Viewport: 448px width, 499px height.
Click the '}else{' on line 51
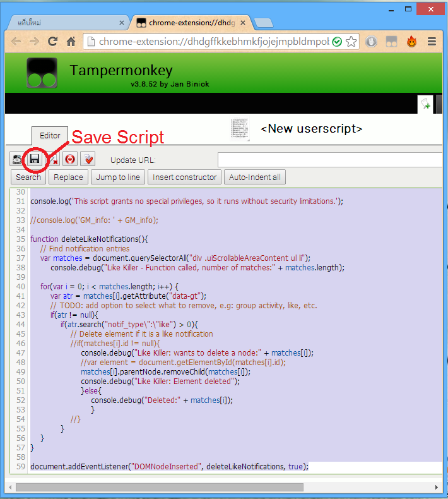click(91, 391)
